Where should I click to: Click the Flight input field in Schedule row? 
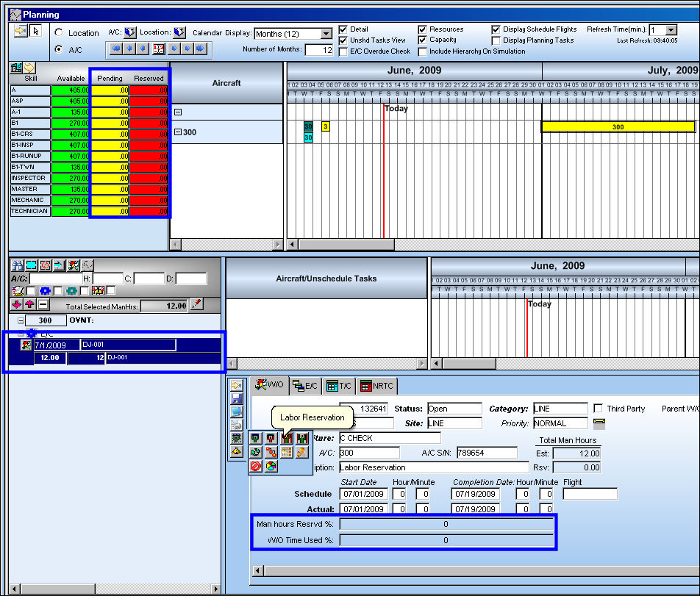590,494
